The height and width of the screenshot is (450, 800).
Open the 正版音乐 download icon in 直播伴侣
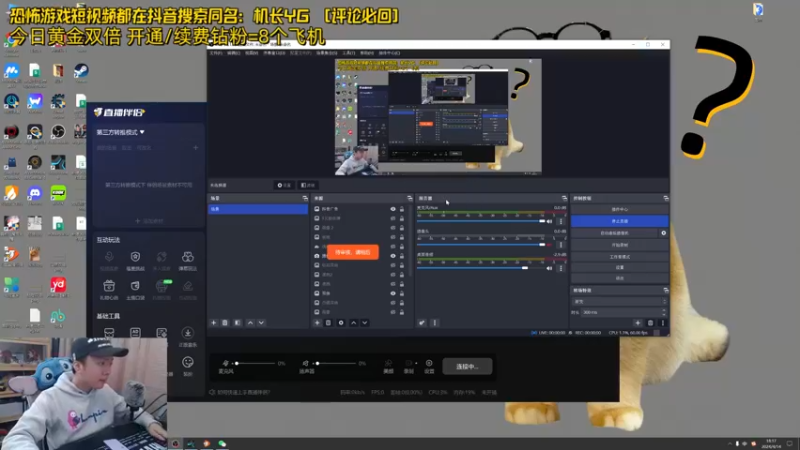pos(188,336)
